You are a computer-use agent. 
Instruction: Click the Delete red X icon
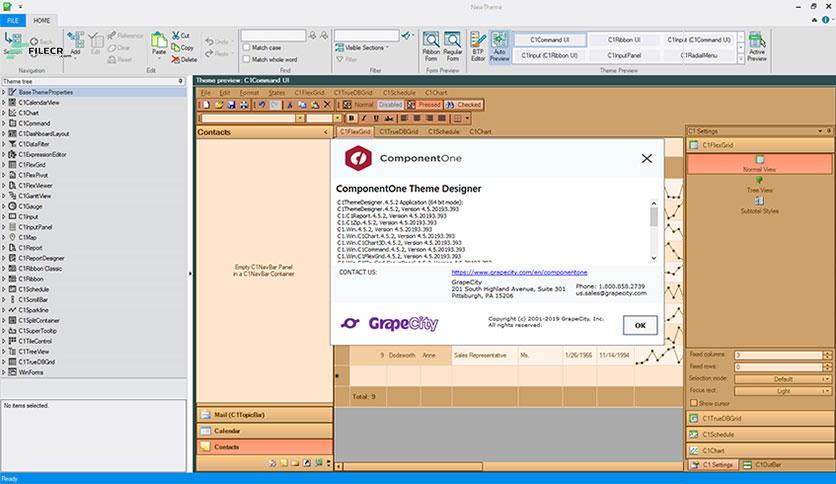click(175, 60)
